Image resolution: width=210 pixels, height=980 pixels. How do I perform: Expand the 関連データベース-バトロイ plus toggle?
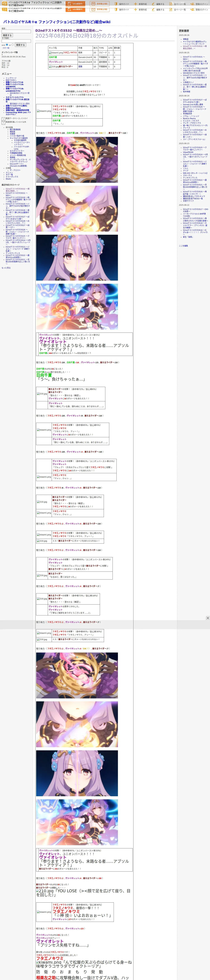coord(3,119)
